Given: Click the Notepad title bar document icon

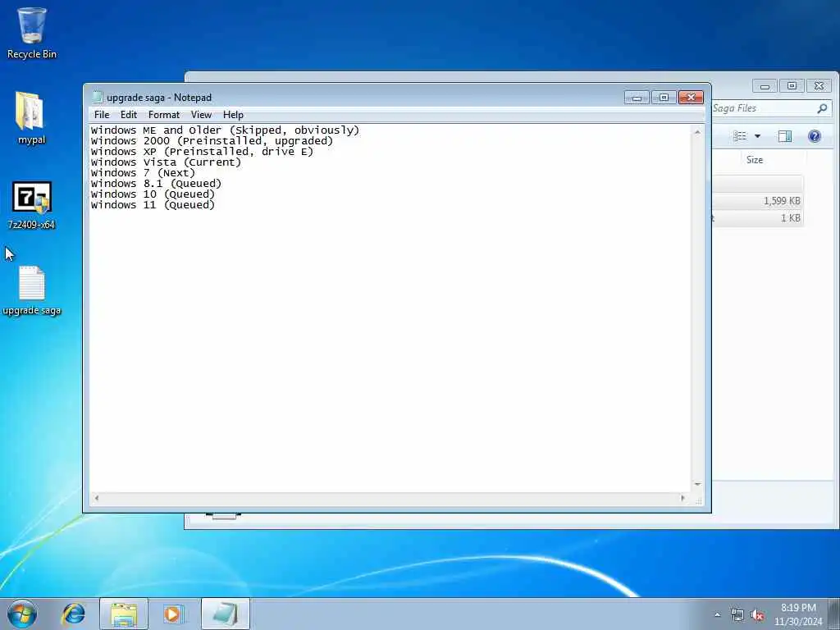Looking at the screenshot, I should click(97, 97).
